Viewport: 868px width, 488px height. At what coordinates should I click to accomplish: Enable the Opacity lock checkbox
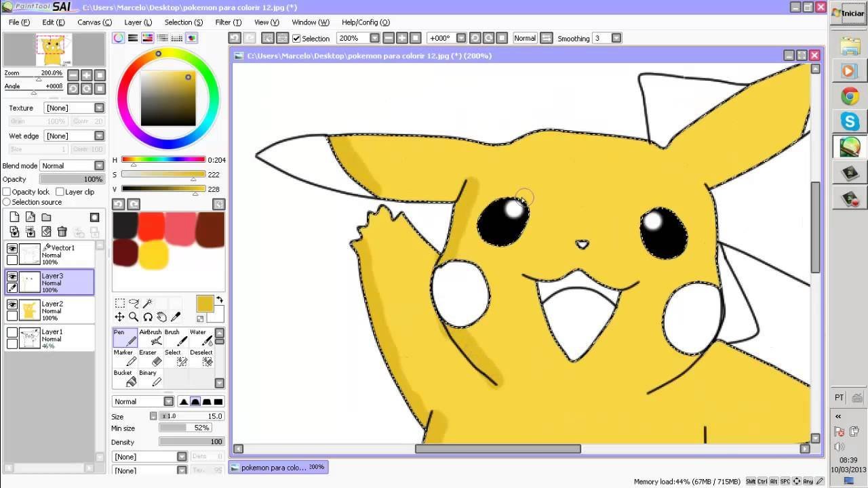pos(7,192)
